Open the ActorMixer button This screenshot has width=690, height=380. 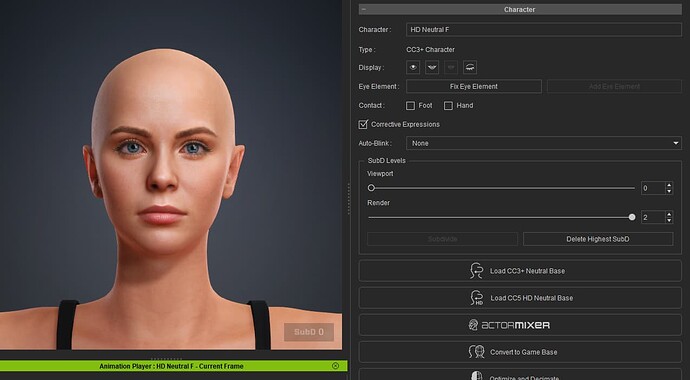pos(520,325)
